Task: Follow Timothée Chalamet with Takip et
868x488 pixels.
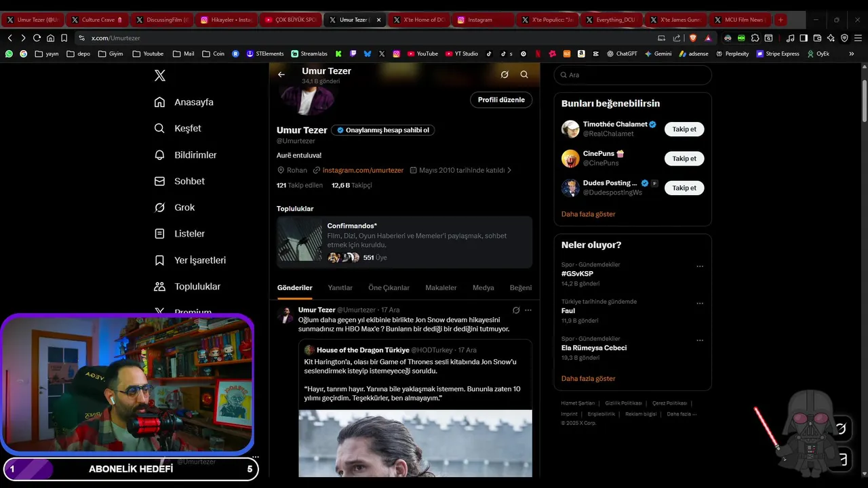Action: coord(684,129)
